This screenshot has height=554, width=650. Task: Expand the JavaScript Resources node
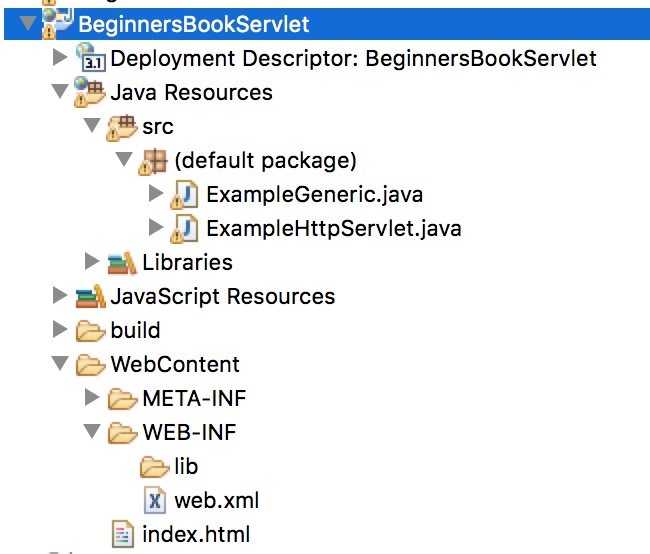click(60, 296)
